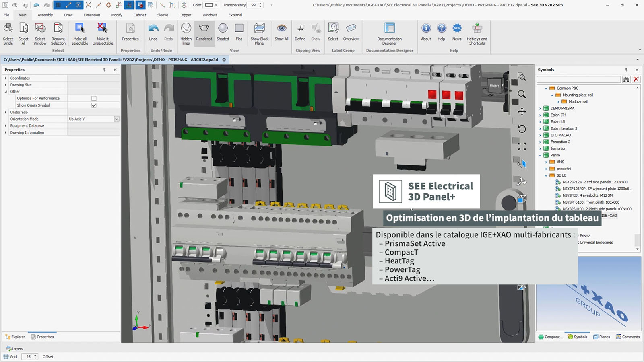Screen dimensions: 644x362
Task: Open the Color dropdown in quick toolbar
Action: (216, 5)
